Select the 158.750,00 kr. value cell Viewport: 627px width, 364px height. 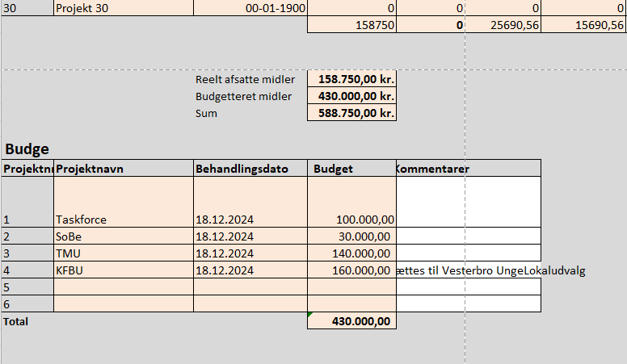(352, 79)
